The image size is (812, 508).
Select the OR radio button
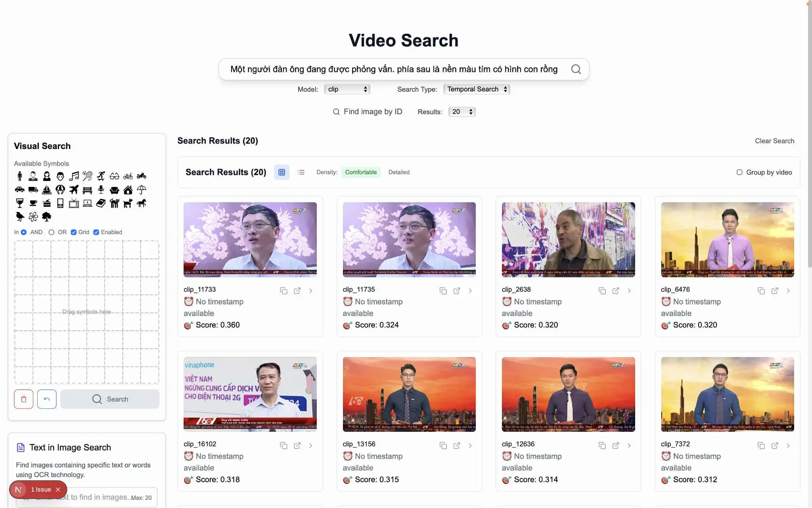point(52,232)
